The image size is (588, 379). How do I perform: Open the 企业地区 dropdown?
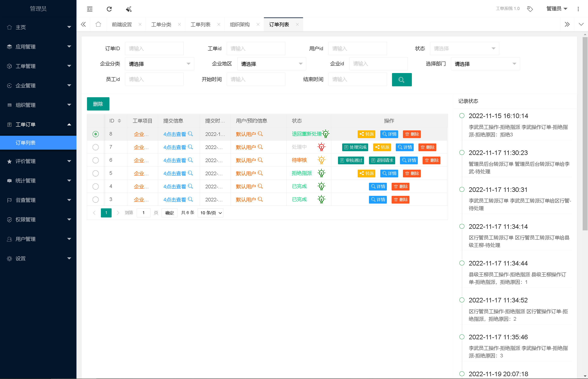tap(271, 64)
